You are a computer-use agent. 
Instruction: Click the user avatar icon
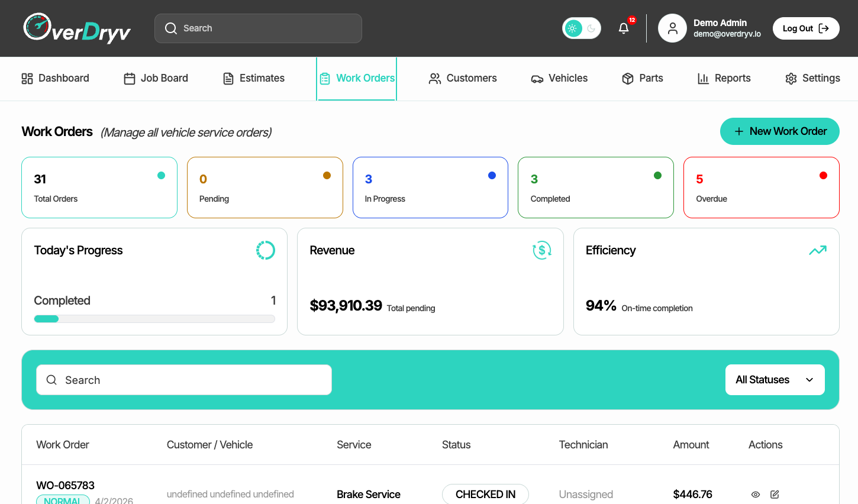click(672, 28)
